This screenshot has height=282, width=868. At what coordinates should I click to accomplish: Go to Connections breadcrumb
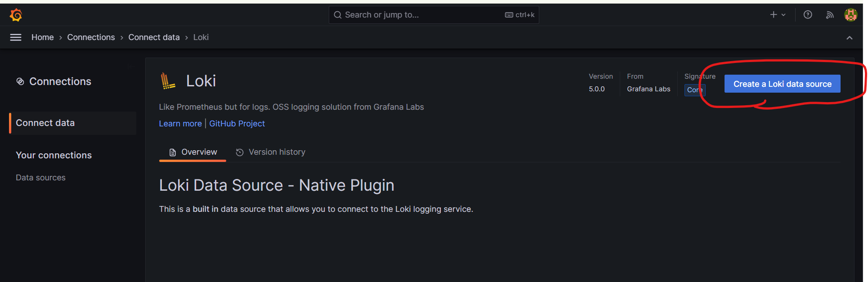pyautogui.click(x=91, y=37)
